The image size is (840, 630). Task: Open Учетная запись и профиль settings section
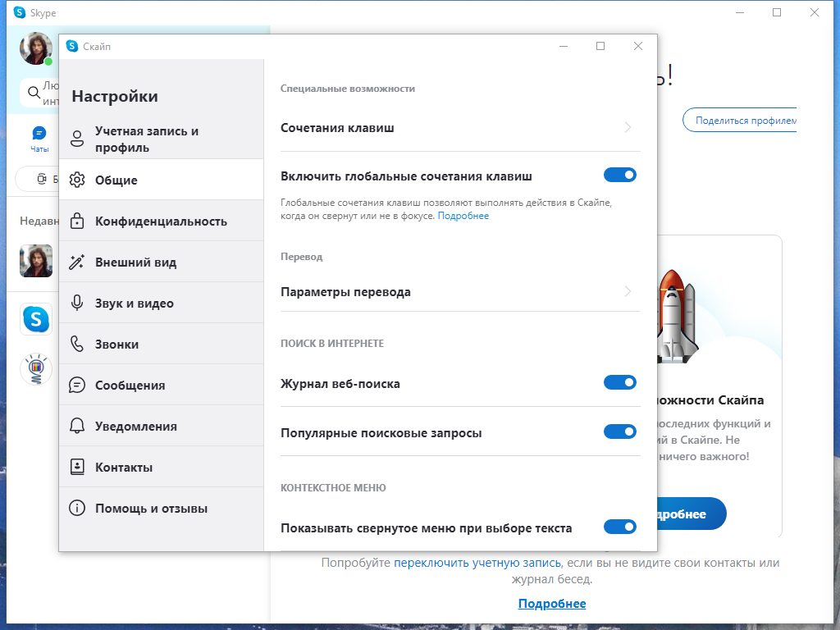[162, 139]
